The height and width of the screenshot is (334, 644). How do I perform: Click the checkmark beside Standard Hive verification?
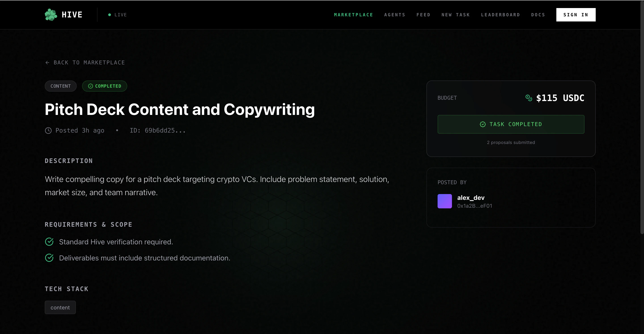[x=49, y=242]
